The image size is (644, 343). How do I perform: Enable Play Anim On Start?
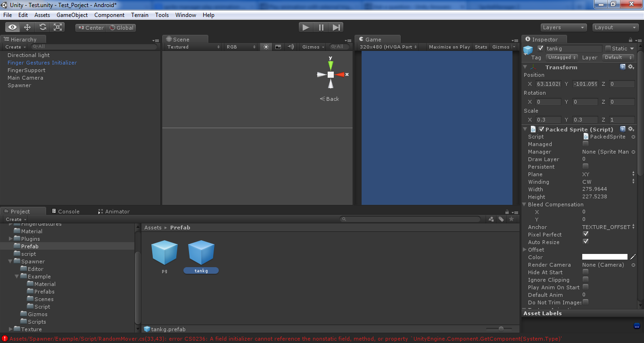click(586, 287)
